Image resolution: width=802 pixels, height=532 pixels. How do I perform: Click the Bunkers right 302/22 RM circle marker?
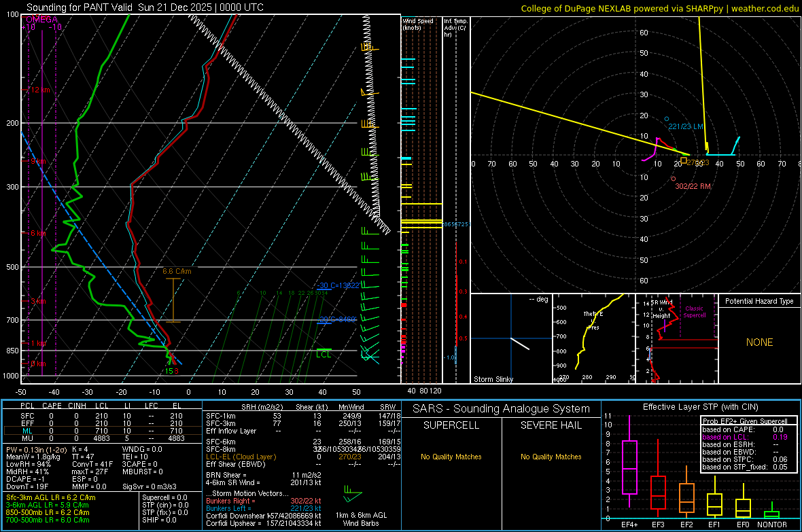[673, 179]
